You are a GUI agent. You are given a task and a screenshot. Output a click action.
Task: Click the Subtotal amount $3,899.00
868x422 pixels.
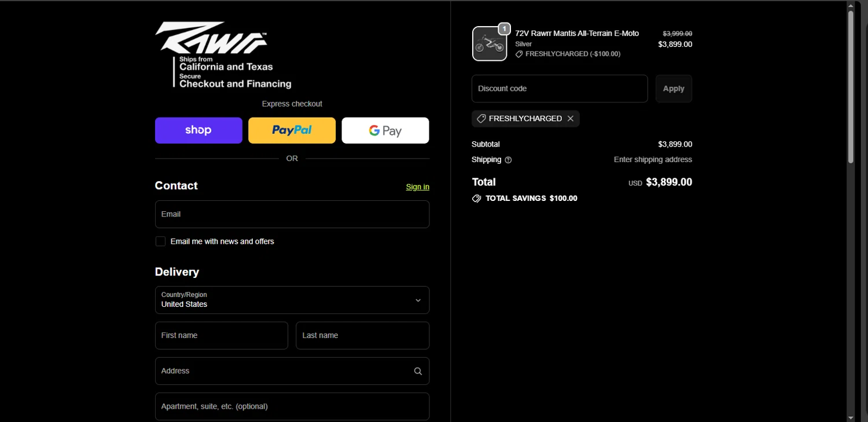click(x=675, y=144)
